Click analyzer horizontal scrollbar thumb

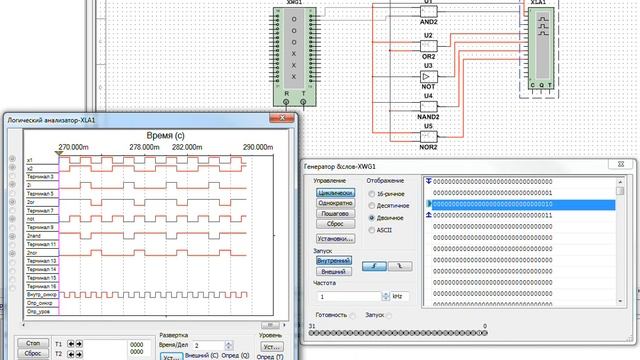[270, 325]
